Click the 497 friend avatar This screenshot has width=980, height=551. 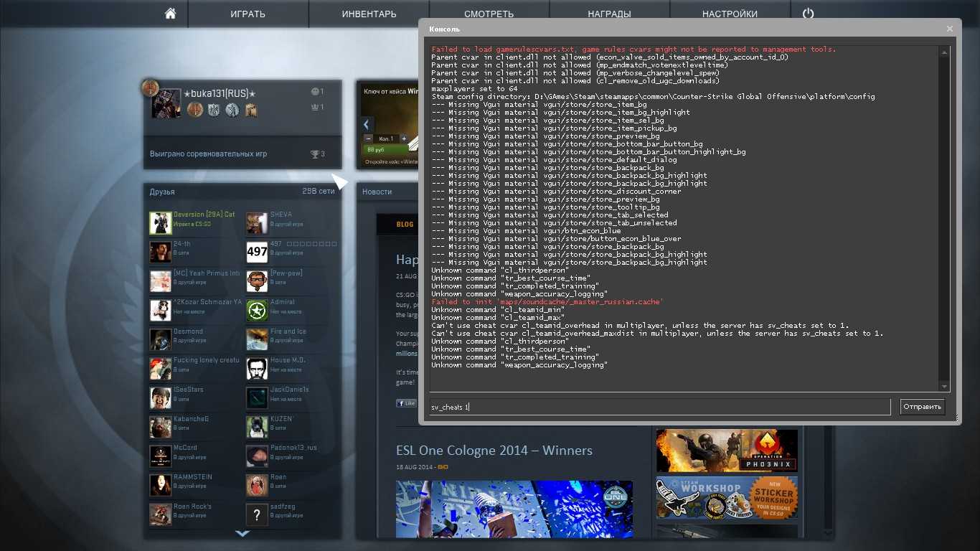click(x=257, y=252)
